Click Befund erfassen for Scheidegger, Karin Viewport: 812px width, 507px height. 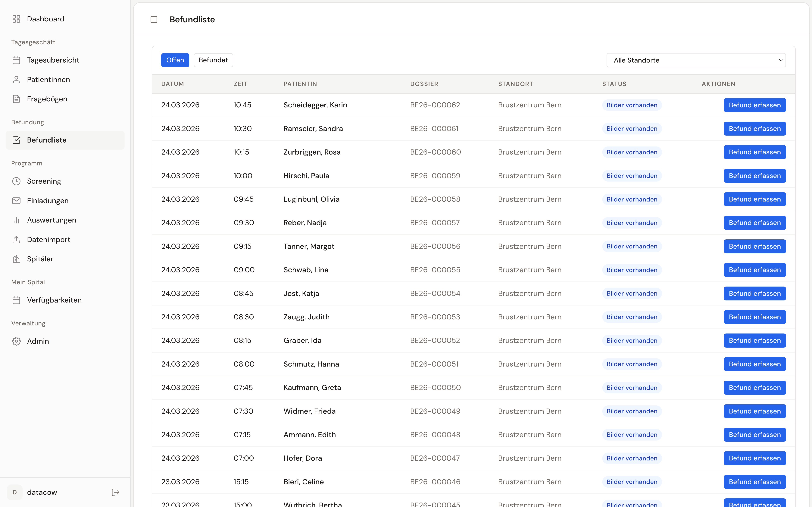754,105
